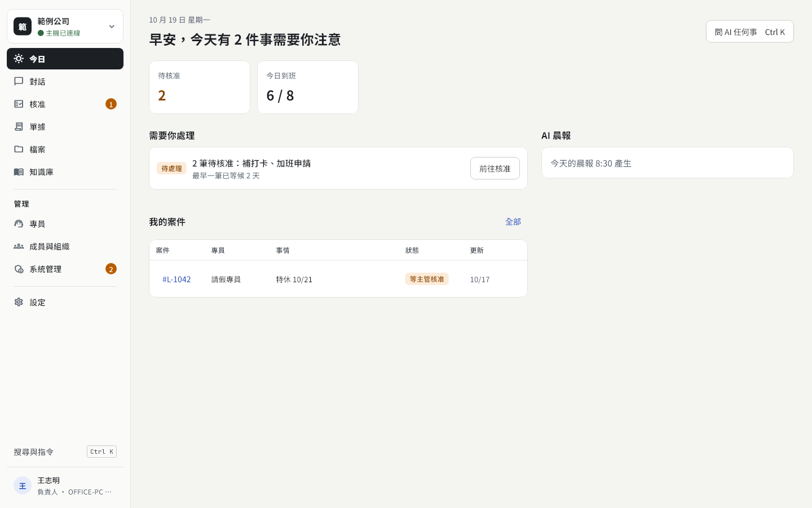Image resolution: width=812 pixels, height=508 pixels.
Task: Click the sun icon beside 今日
Action: (x=19, y=59)
